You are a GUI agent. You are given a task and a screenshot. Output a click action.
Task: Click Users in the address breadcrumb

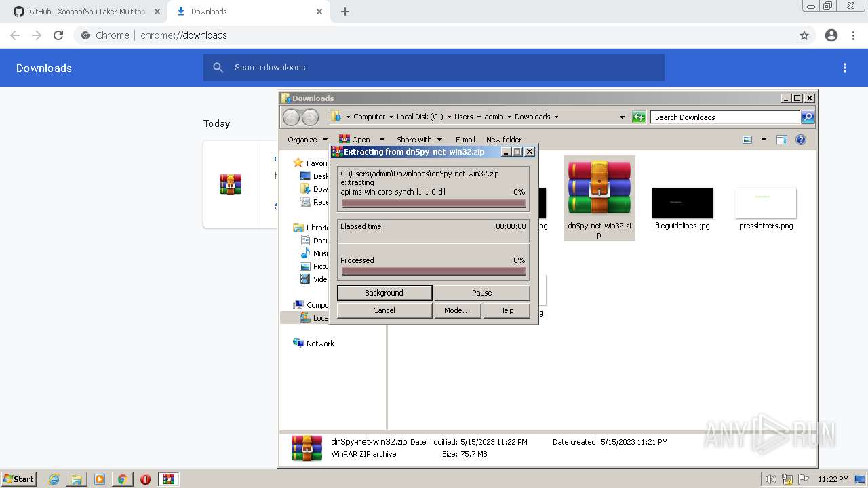point(464,117)
